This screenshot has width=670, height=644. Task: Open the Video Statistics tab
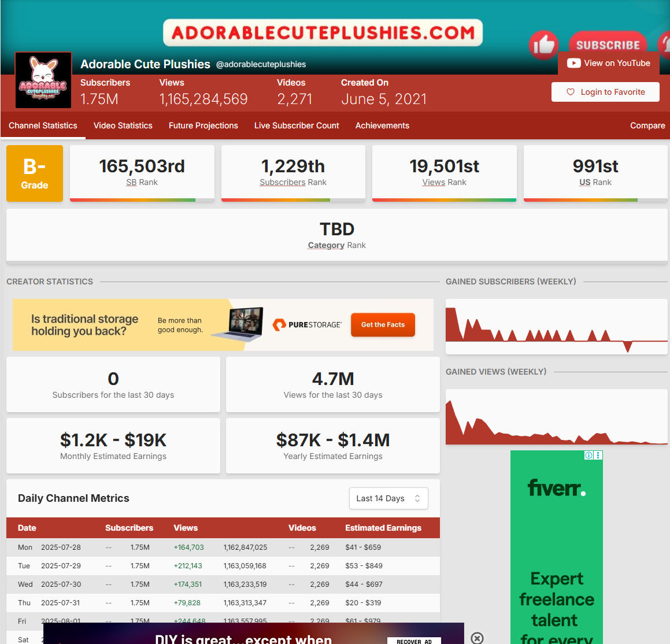point(123,125)
